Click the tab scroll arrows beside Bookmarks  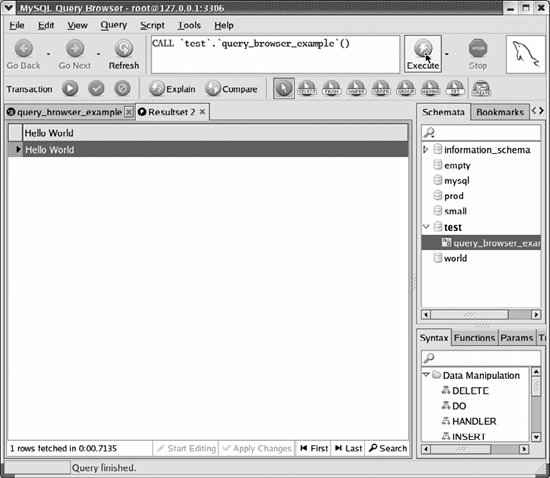pos(537,111)
